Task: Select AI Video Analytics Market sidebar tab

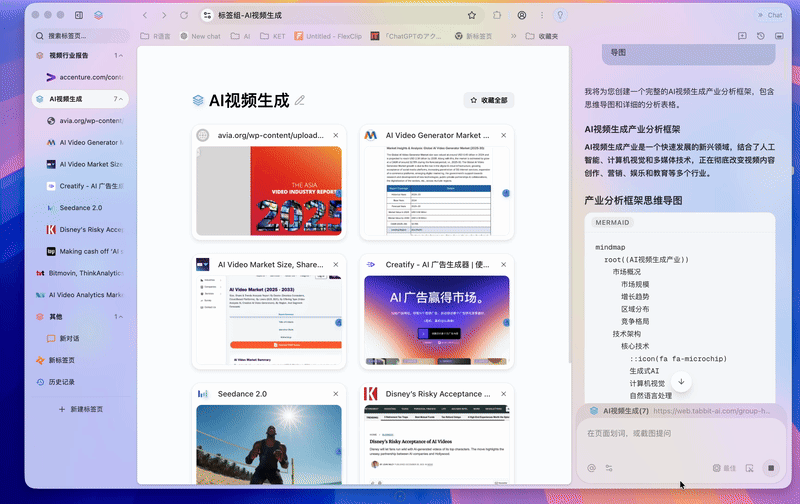Action: pyautogui.click(x=81, y=295)
